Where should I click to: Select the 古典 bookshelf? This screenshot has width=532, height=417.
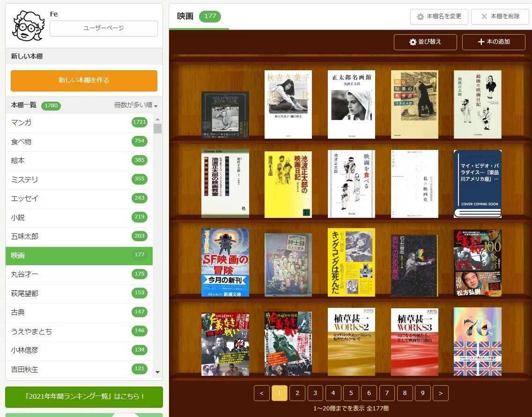(79, 313)
